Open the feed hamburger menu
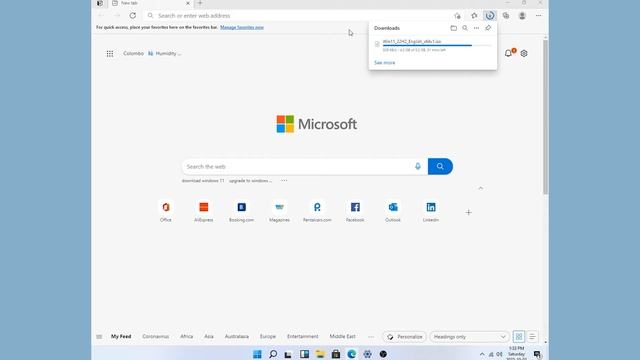Viewport: 640px width, 360px height. click(x=99, y=337)
